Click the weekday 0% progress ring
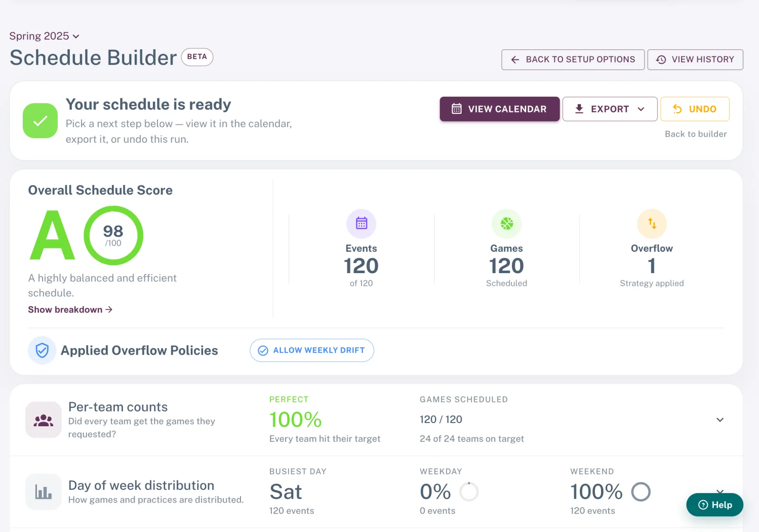Image resolution: width=759 pixels, height=532 pixels. coord(469,492)
